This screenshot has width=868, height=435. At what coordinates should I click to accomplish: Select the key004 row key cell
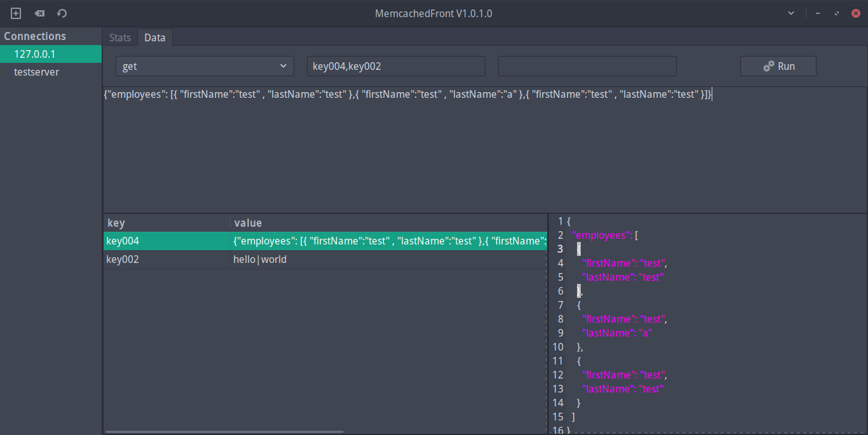pos(166,241)
